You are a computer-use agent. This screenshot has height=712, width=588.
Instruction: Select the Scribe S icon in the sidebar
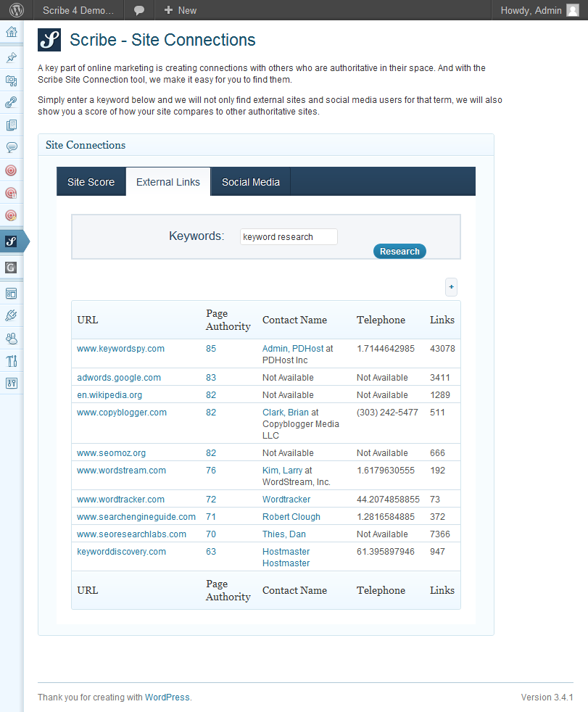pos(11,241)
